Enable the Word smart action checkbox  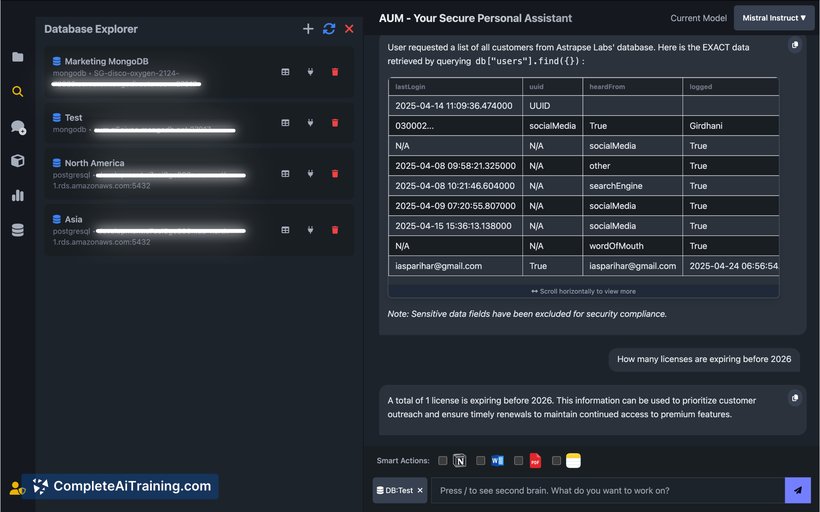coord(481,461)
